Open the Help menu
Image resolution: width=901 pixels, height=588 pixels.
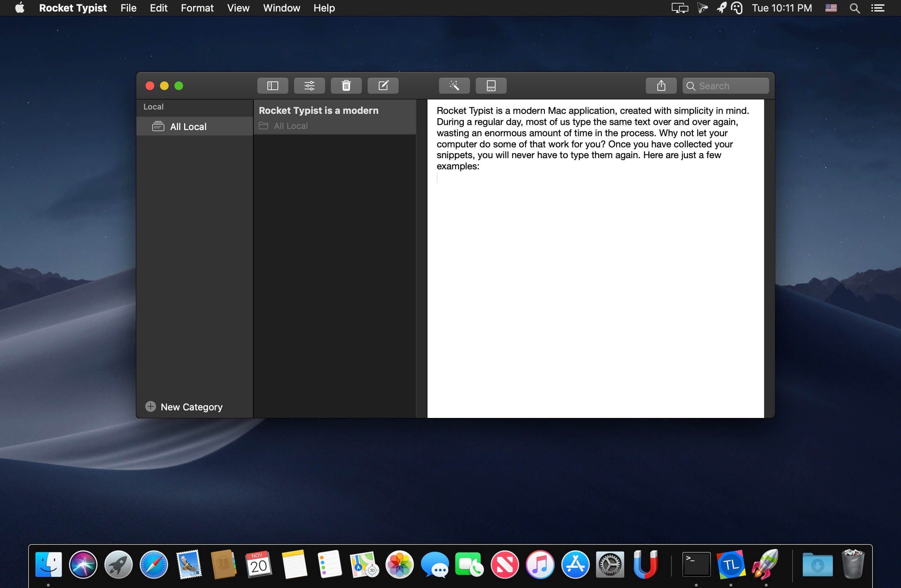(x=324, y=8)
